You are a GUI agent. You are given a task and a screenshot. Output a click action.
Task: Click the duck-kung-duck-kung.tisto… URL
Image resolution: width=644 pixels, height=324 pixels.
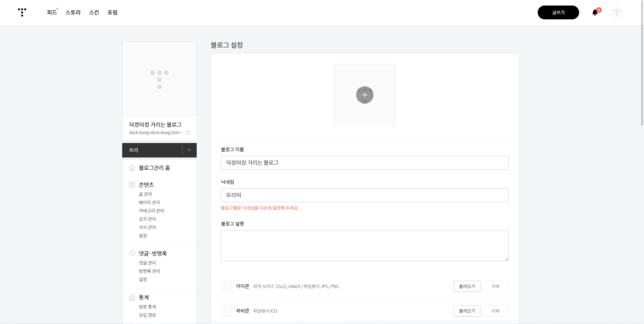[x=156, y=133]
